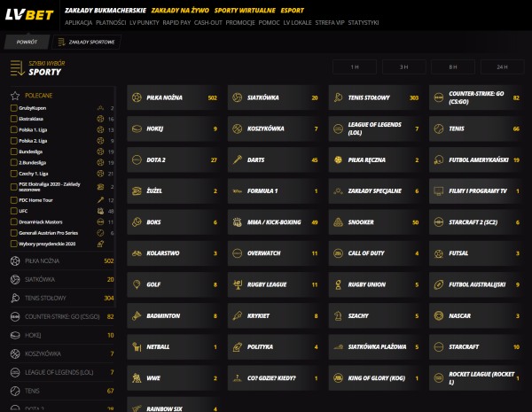Click the sidebar vertical scrollbar
Screen dimensions: 532x412
pos(115,197)
